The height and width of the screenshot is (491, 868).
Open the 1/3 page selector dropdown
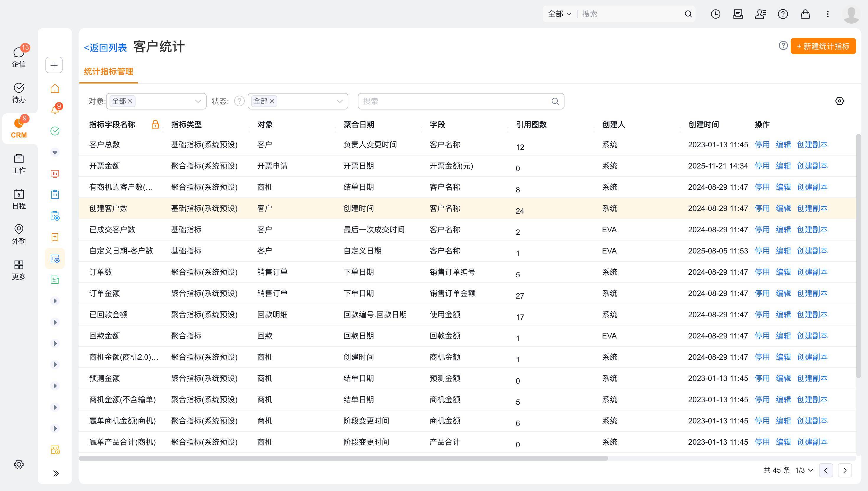coord(804,470)
